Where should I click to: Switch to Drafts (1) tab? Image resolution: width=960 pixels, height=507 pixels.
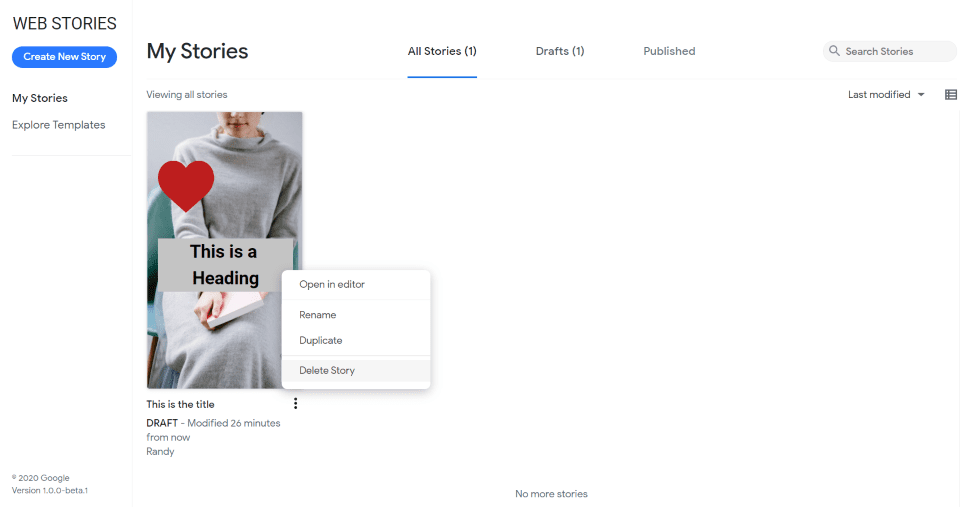[x=560, y=51]
